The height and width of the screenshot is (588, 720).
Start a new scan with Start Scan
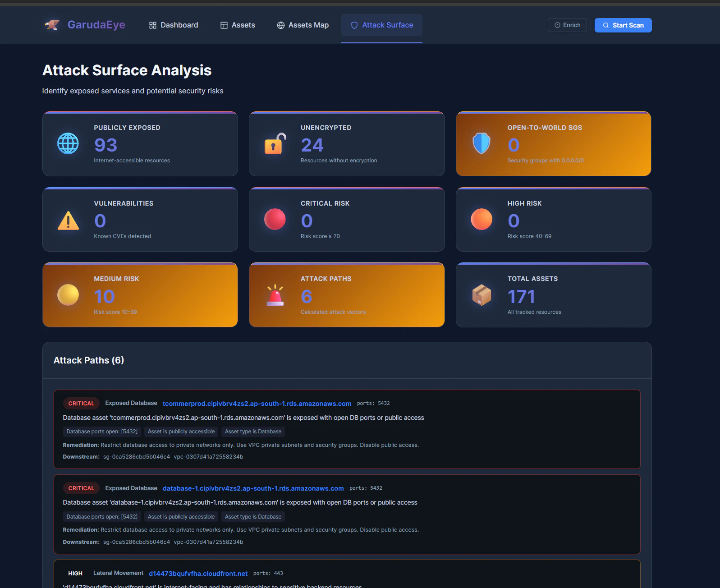[623, 25]
